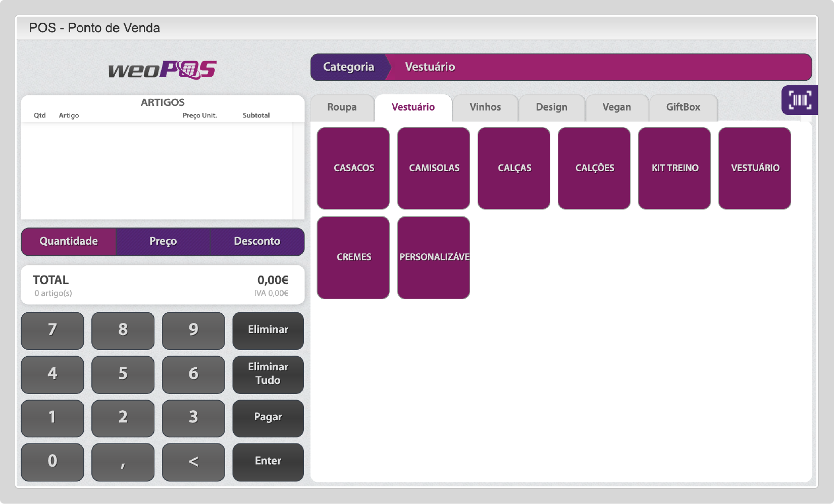Open the KIT TREINO tile
834x504 pixels.
coord(674,168)
